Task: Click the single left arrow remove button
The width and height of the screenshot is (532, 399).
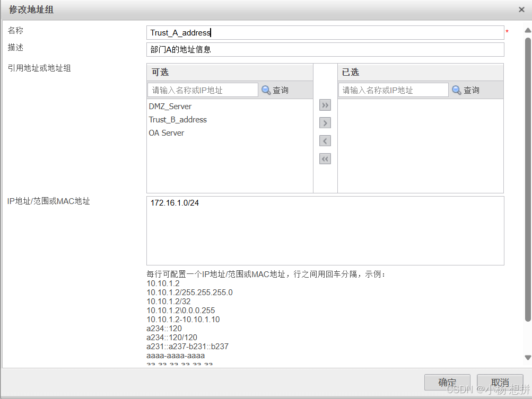Action: tap(325, 141)
